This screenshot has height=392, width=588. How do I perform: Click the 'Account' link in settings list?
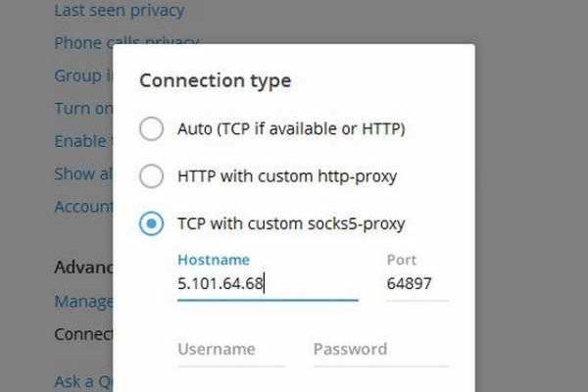pos(82,206)
